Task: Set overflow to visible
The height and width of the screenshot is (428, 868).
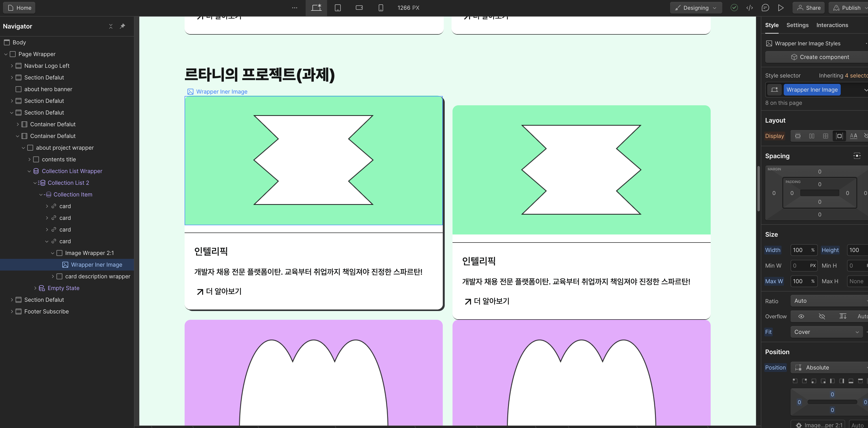Action: coord(801,316)
